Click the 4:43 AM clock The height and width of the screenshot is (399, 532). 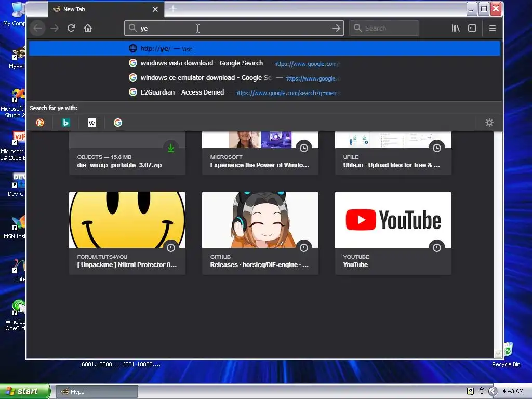[x=513, y=391]
